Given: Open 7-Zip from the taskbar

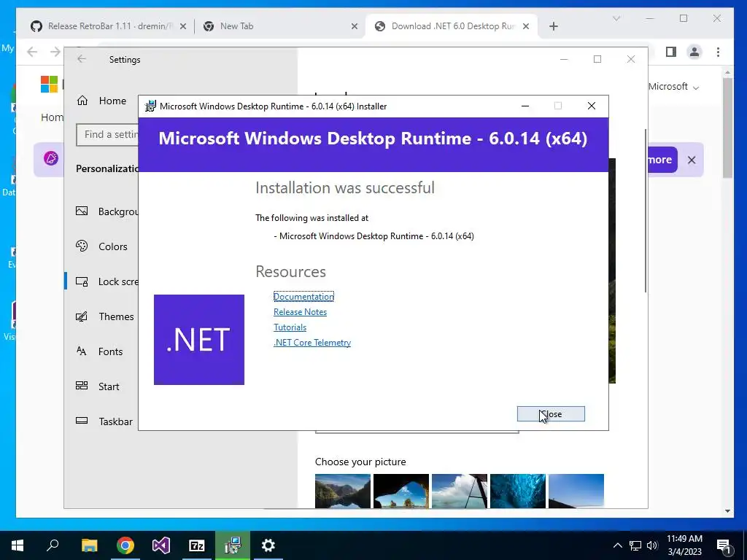Looking at the screenshot, I should 197,545.
